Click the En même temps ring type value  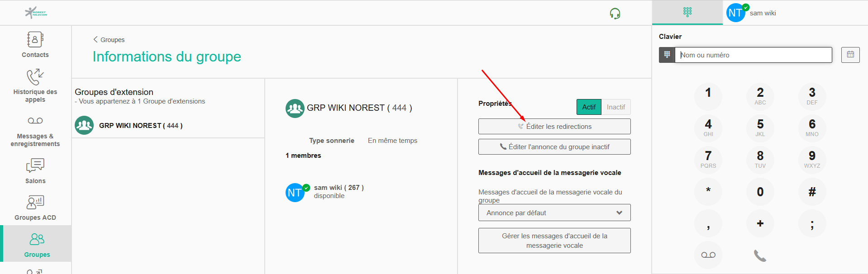coord(392,141)
